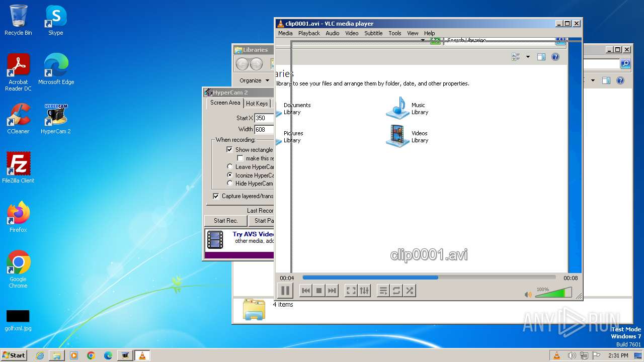
Task: Skip to previous media in VLC
Action: click(305, 291)
